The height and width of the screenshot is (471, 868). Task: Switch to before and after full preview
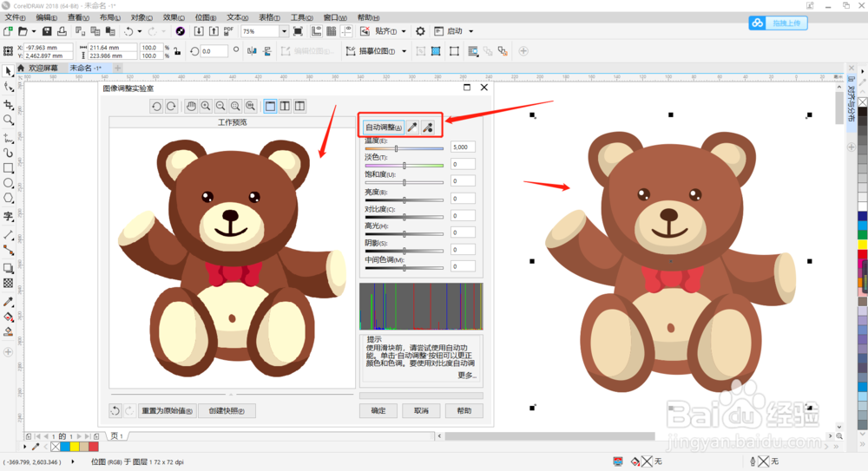coord(285,107)
